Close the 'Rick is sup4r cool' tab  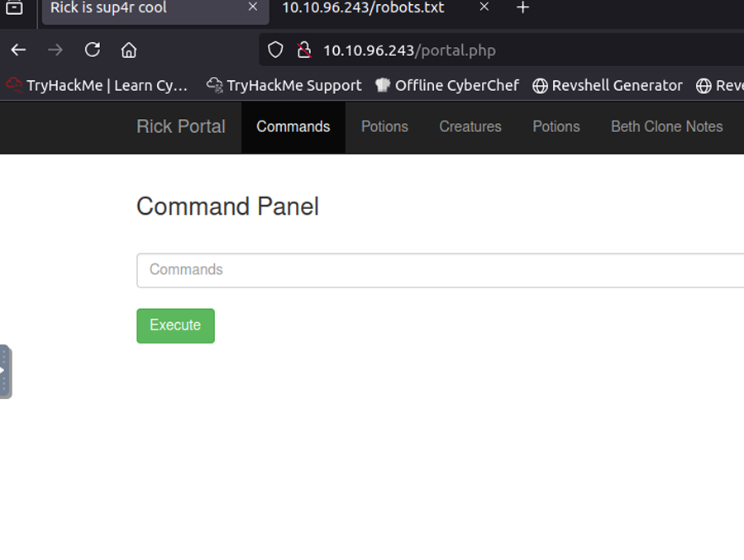pos(253,7)
